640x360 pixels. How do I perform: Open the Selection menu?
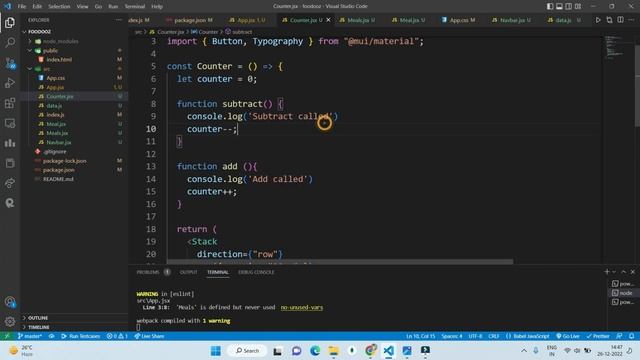tap(59, 6)
